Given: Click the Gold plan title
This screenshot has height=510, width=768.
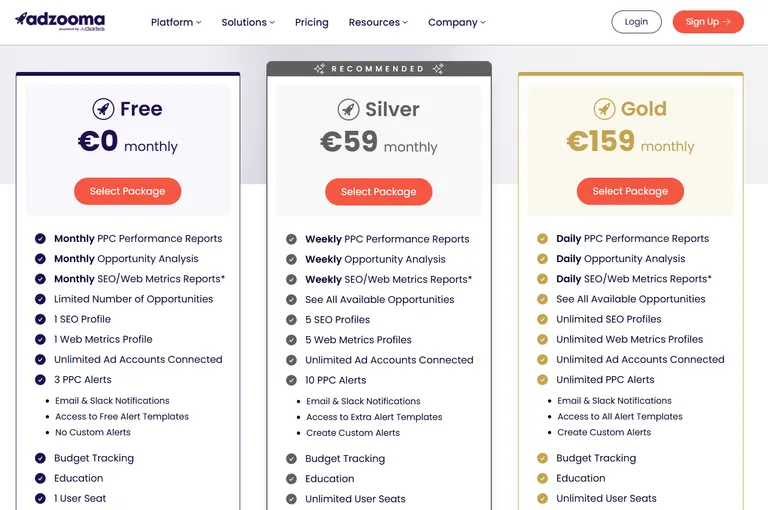Looking at the screenshot, I should point(644,109).
